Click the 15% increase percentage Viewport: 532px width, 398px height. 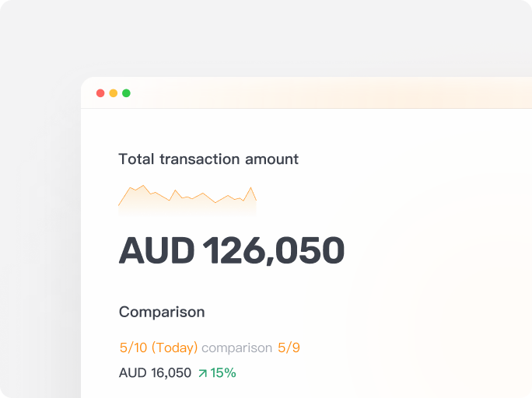[223, 373]
